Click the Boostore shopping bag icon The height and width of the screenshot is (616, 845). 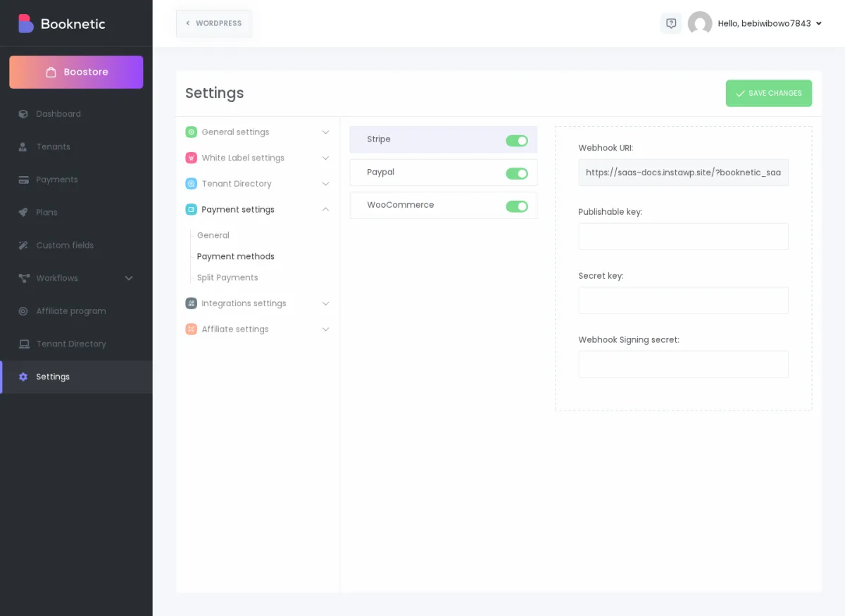point(51,72)
